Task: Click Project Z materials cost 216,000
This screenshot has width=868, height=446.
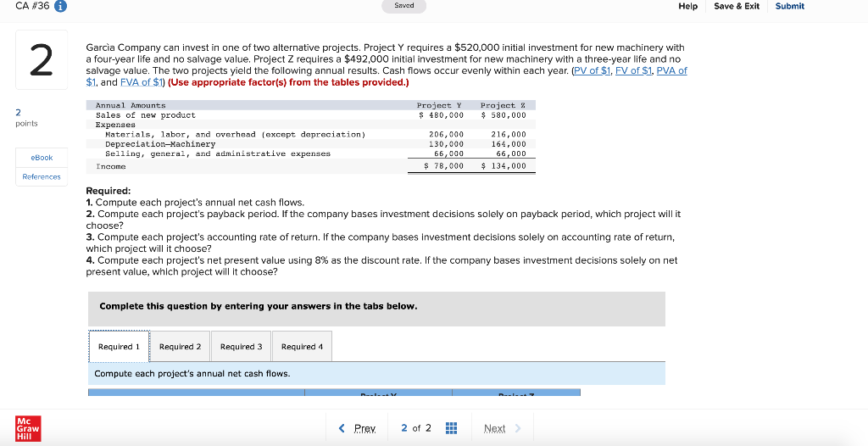Action: click(x=509, y=135)
